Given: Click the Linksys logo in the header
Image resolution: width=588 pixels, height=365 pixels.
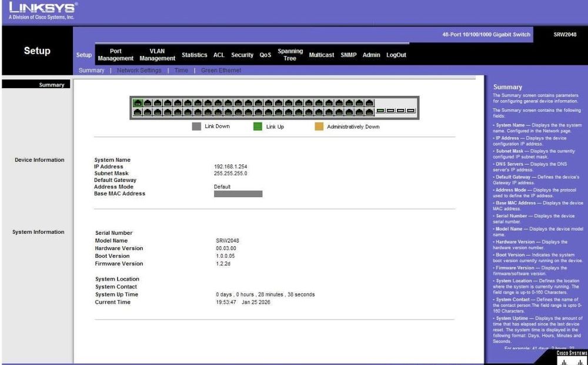Looking at the screenshot, I should point(43,11).
